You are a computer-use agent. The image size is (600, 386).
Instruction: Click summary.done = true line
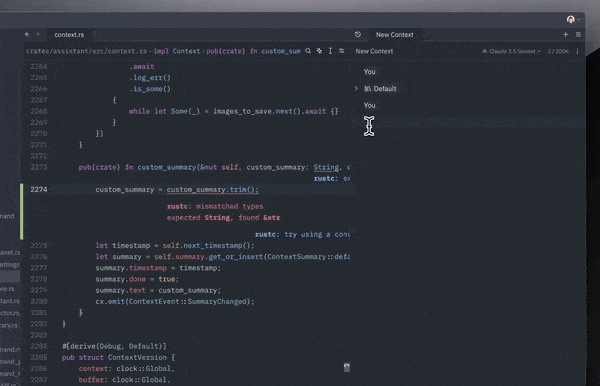[x=137, y=279]
